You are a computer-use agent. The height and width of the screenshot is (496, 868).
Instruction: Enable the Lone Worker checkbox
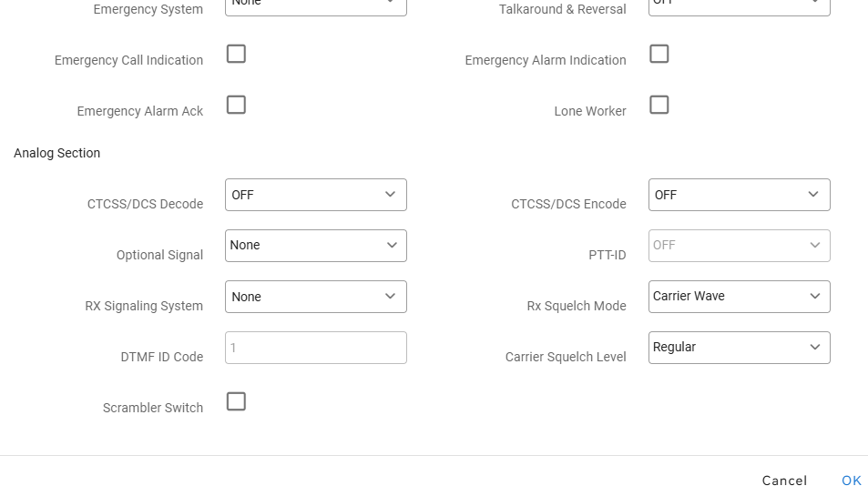pos(659,105)
